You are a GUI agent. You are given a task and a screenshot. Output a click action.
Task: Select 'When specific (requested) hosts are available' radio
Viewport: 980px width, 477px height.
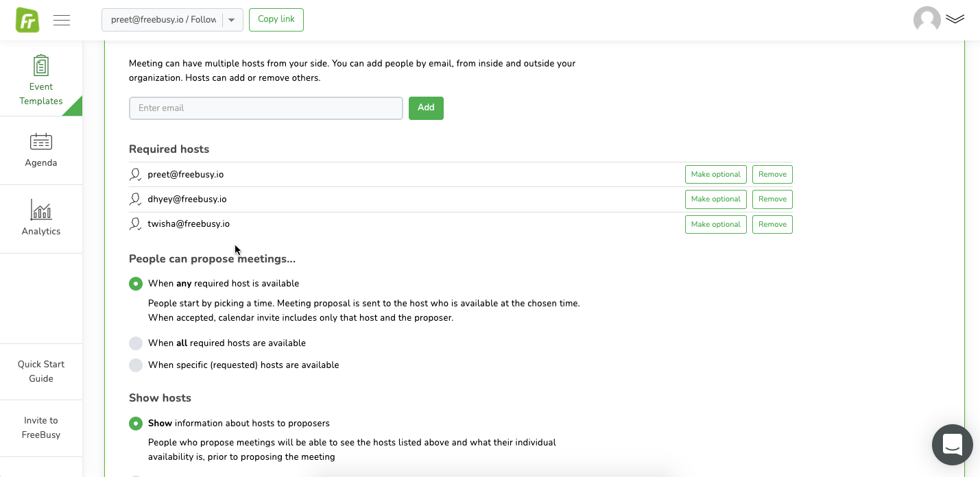point(136,365)
